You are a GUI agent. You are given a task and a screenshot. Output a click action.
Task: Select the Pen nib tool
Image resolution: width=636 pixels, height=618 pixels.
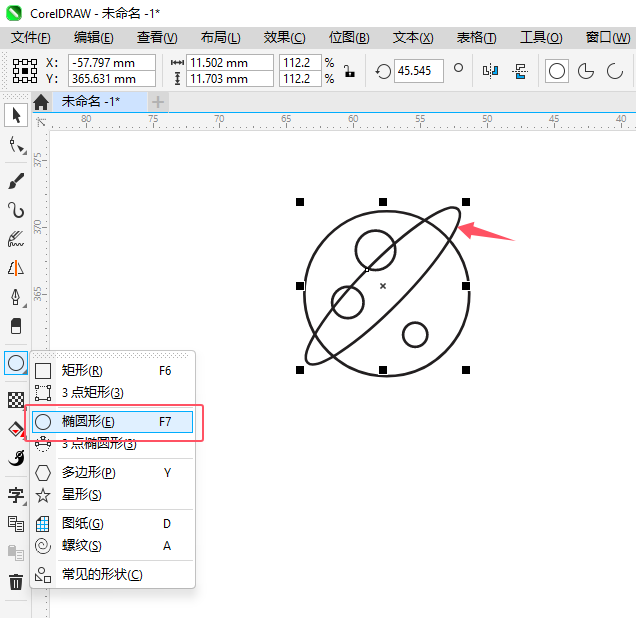coord(16,297)
